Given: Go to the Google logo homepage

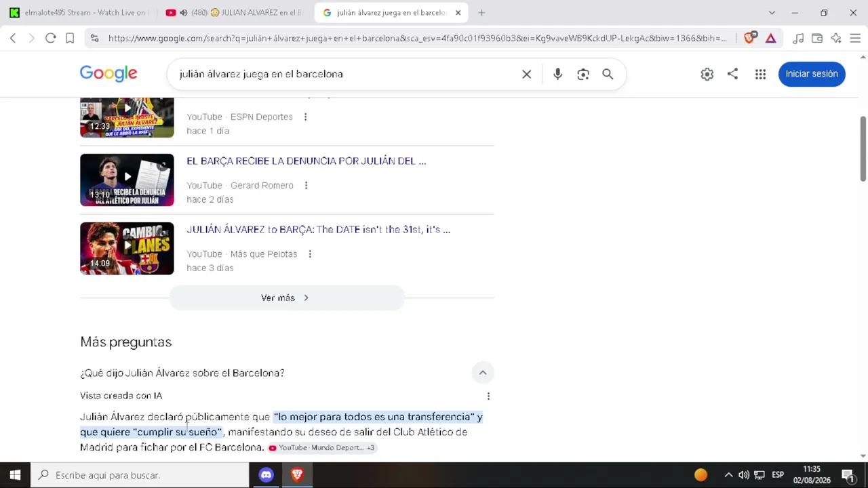Looking at the screenshot, I should point(108,73).
